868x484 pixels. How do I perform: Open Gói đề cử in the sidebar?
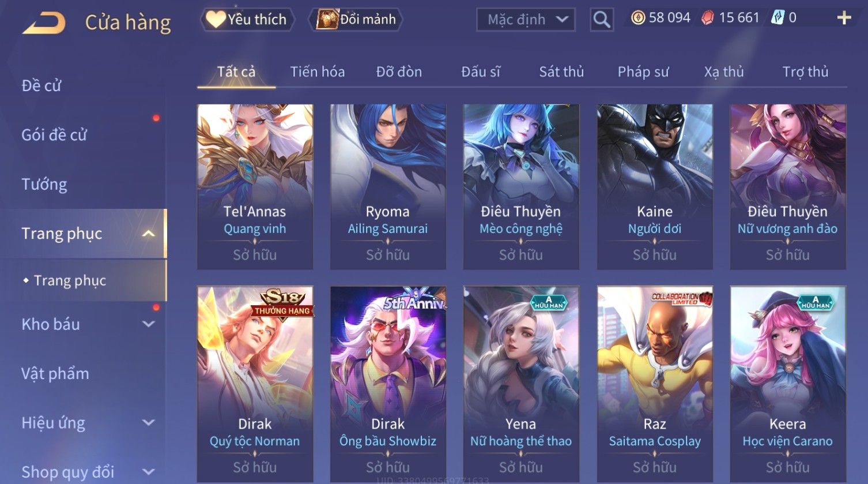coord(54,135)
